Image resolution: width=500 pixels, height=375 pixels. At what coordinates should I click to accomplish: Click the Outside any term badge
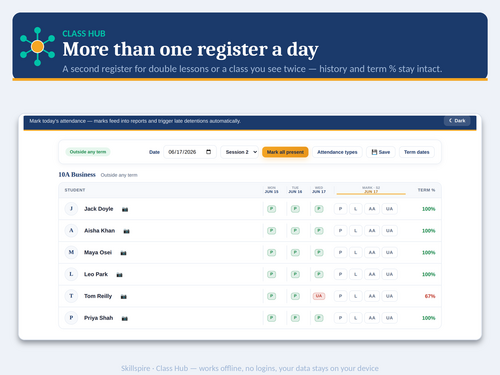coord(88,152)
